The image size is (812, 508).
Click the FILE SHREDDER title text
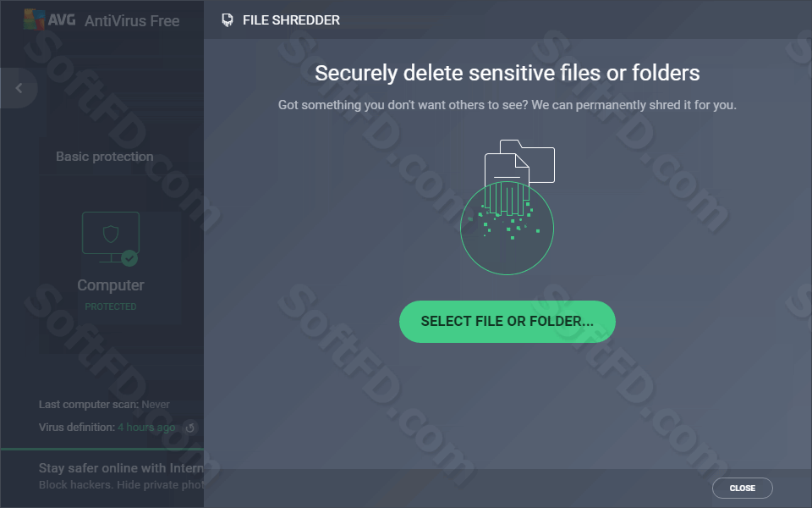[x=291, y=20]
